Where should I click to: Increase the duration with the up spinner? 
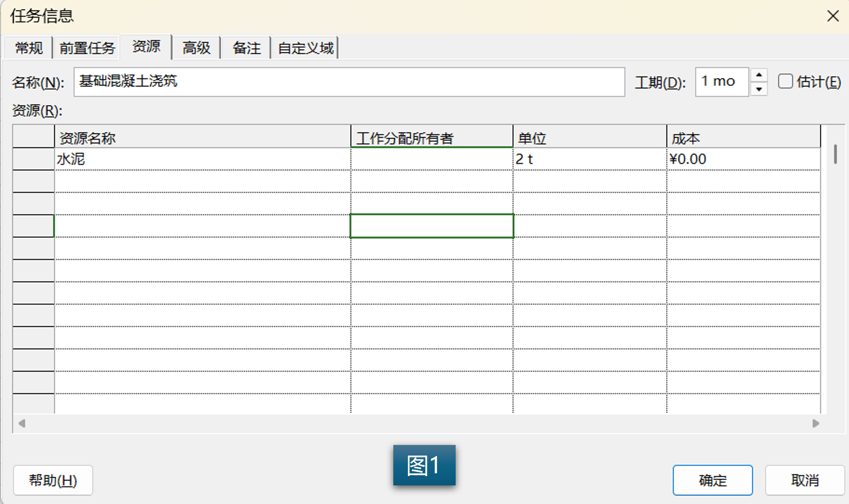click(759, 75)
